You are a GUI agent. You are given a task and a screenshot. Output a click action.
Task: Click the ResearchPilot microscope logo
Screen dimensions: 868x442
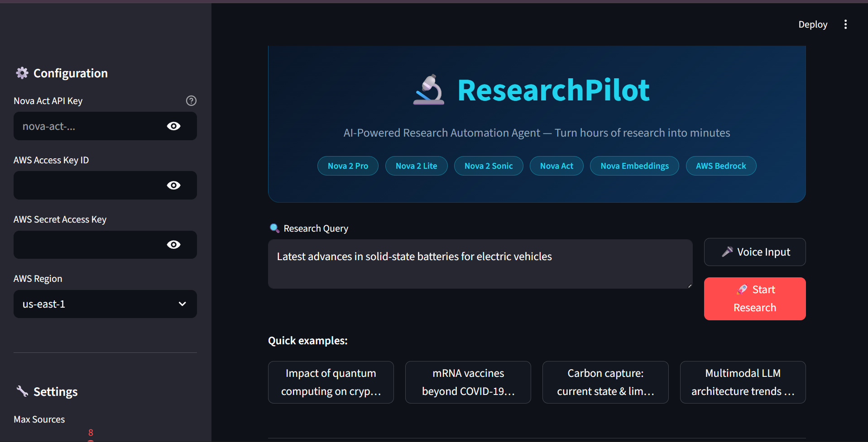coord(429,90)
